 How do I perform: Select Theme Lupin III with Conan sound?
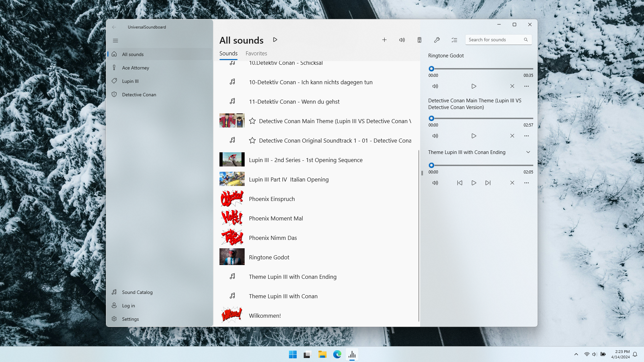[317, 296]
